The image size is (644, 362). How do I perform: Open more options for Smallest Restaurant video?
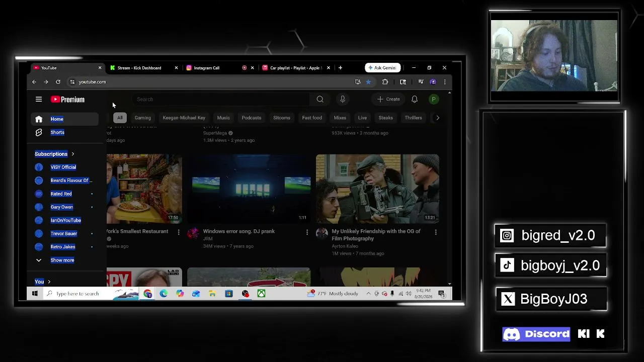tap(178, 232)
